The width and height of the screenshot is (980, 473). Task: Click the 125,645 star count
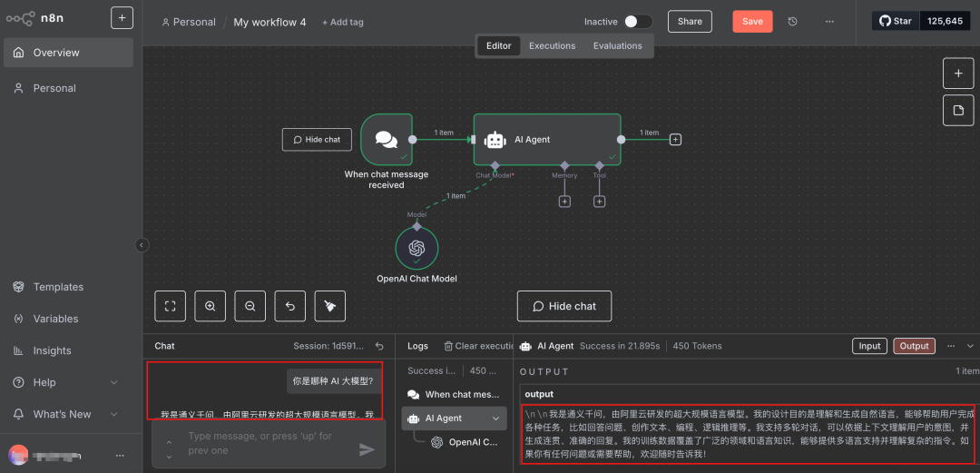(x=945, y=21)
